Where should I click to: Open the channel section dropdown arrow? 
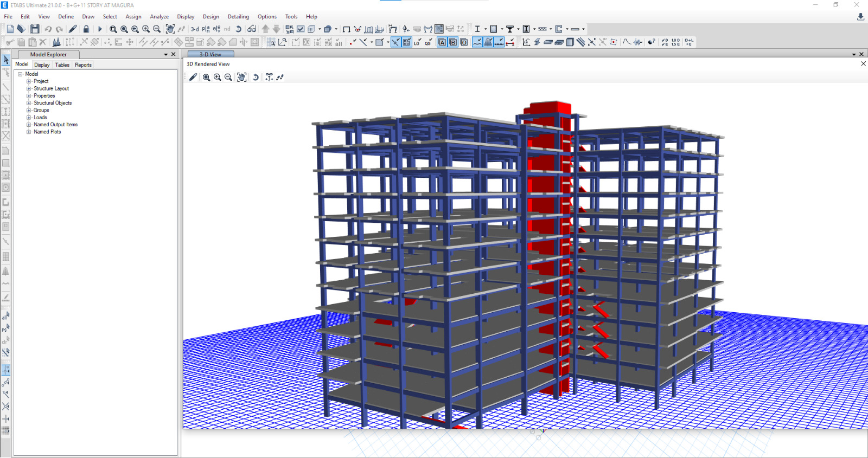[x=567, y=29]
